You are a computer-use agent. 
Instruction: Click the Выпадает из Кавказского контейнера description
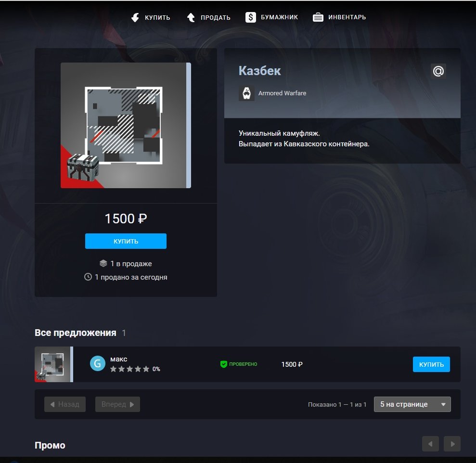click(304, 144)
